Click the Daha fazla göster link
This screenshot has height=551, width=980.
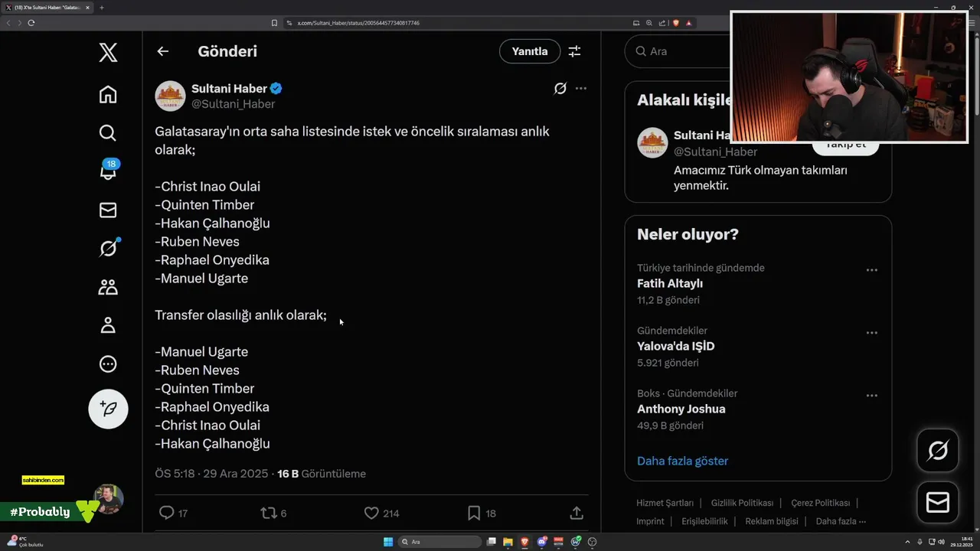pyautogui.click(x=682, y=461)
